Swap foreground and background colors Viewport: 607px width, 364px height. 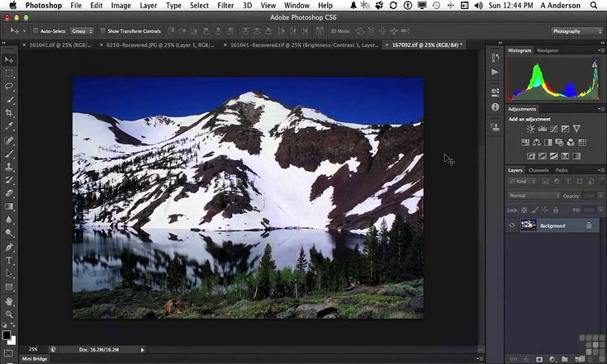12,324
